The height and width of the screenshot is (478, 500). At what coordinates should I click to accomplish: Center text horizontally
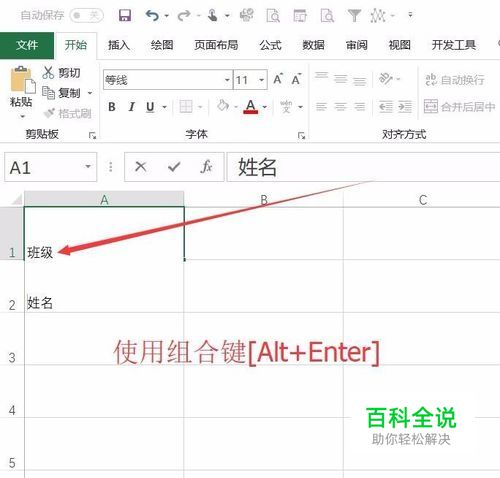(x=340, y=107)
